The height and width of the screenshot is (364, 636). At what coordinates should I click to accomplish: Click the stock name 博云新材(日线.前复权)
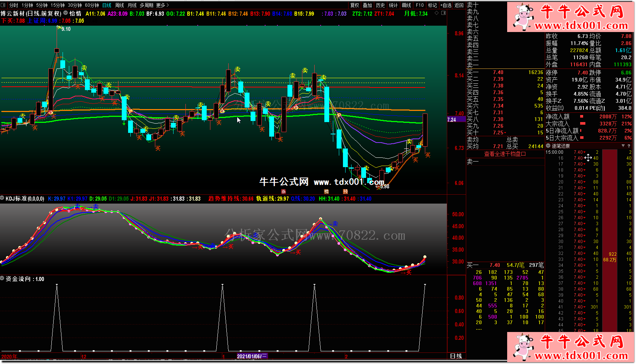(x=31, y=13)
